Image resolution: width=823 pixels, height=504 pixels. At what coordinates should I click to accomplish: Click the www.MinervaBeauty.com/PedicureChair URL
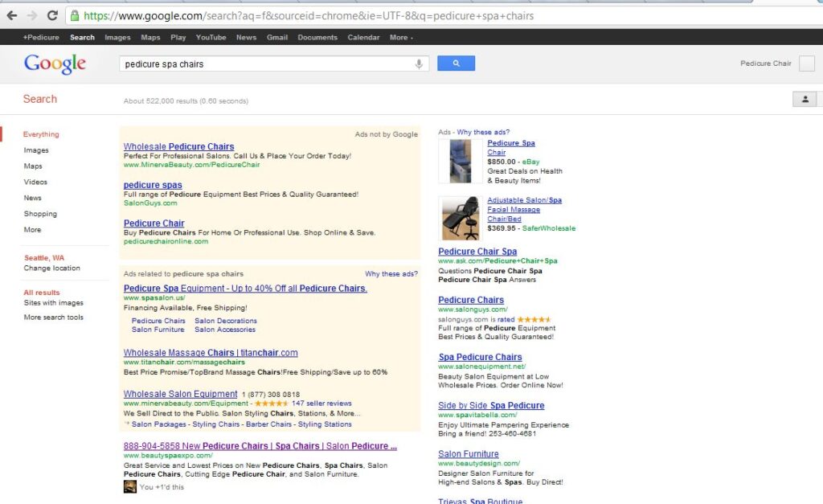191,165
